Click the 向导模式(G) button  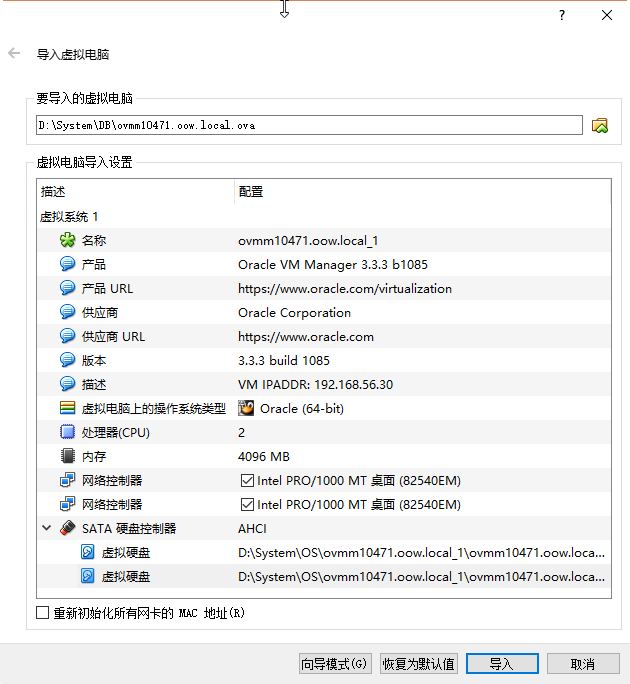click(x=335, y=663)
